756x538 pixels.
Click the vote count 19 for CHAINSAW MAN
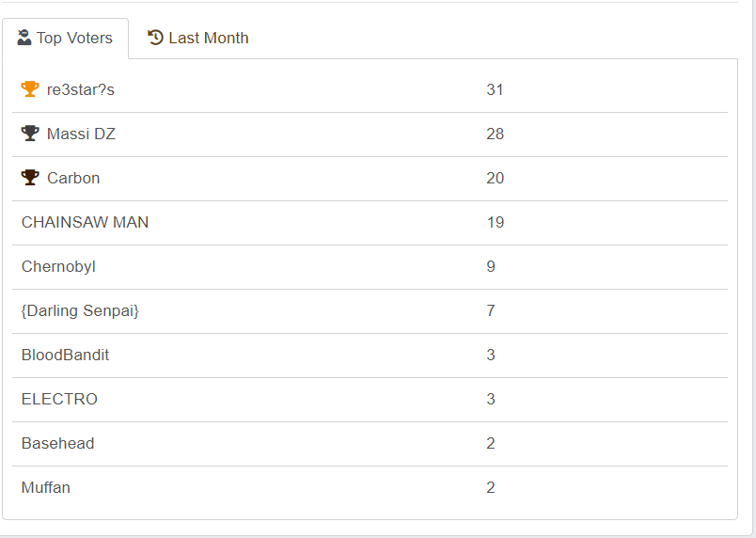coord(496,222)
